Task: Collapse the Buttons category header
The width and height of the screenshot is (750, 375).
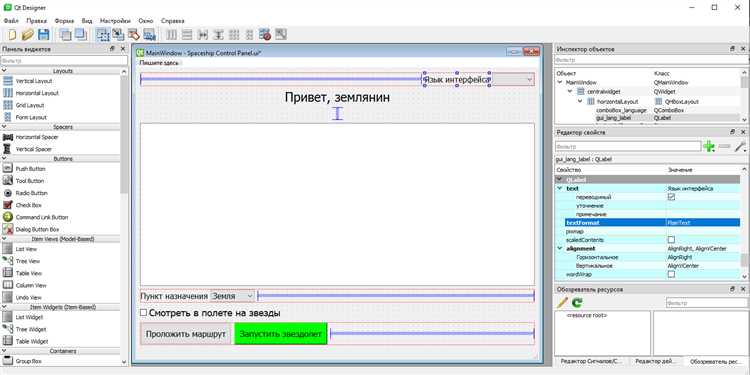Action: click(x=4, y=158)
